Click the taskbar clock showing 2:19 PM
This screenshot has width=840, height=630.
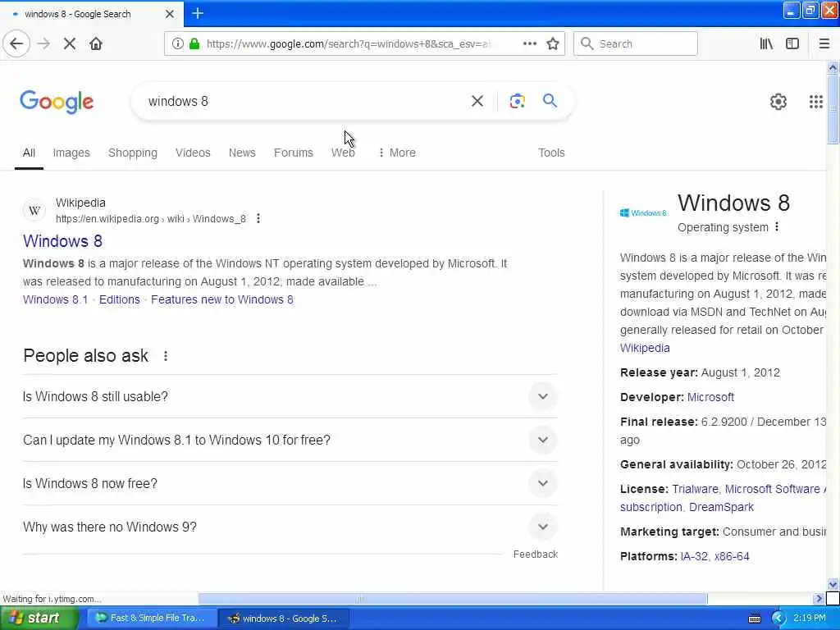(x=809, y=619)
